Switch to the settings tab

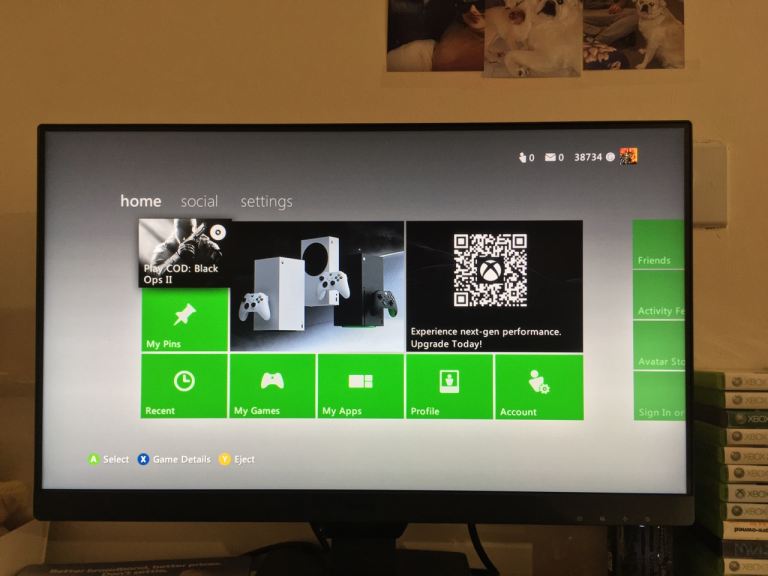pyautogui.click(x=266, y=201)
